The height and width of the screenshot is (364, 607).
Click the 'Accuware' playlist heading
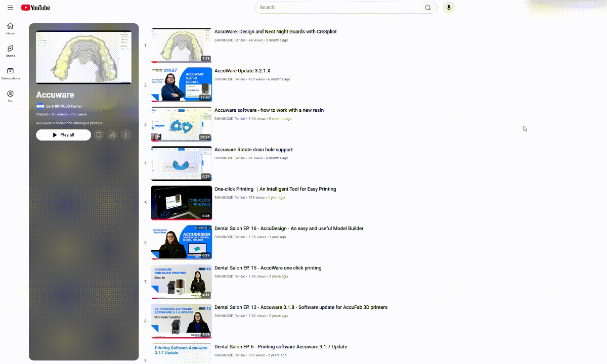[x=55, y=95]
